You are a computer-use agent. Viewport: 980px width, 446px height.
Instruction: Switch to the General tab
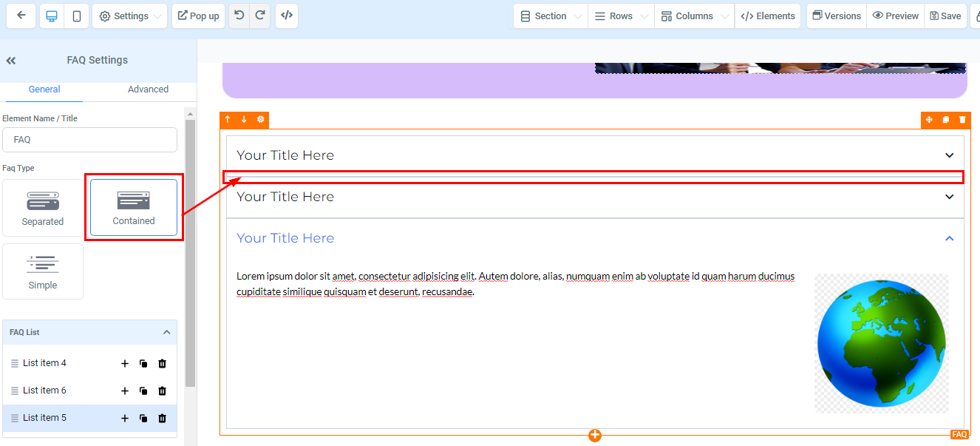tap(44, 89)
